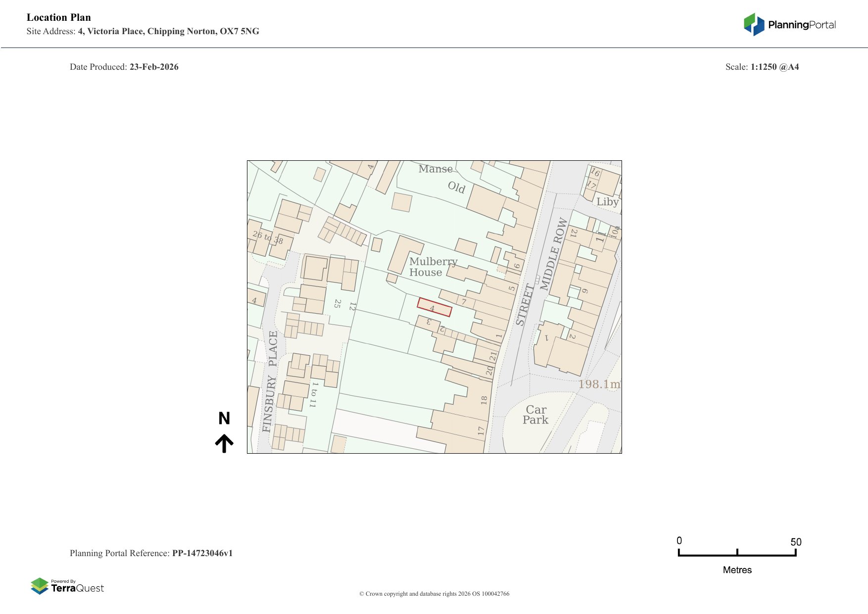
Task: Click the PlanningPortal cube logo icon
Action: tap(754, 25)
